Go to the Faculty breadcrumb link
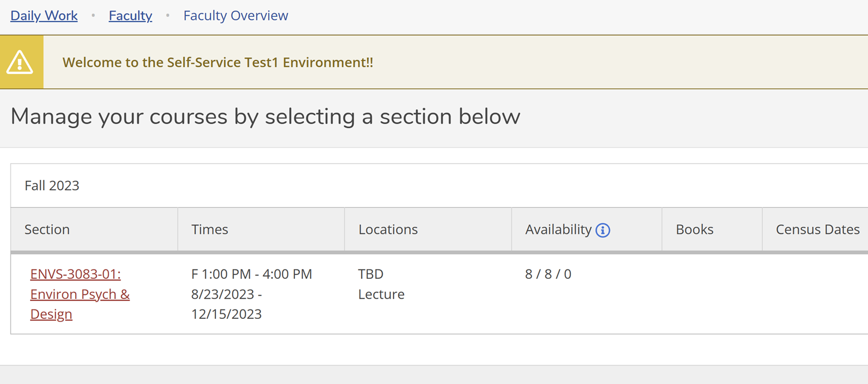The width and height of the screenshot is (868, 384). click(x=130, y=16)
